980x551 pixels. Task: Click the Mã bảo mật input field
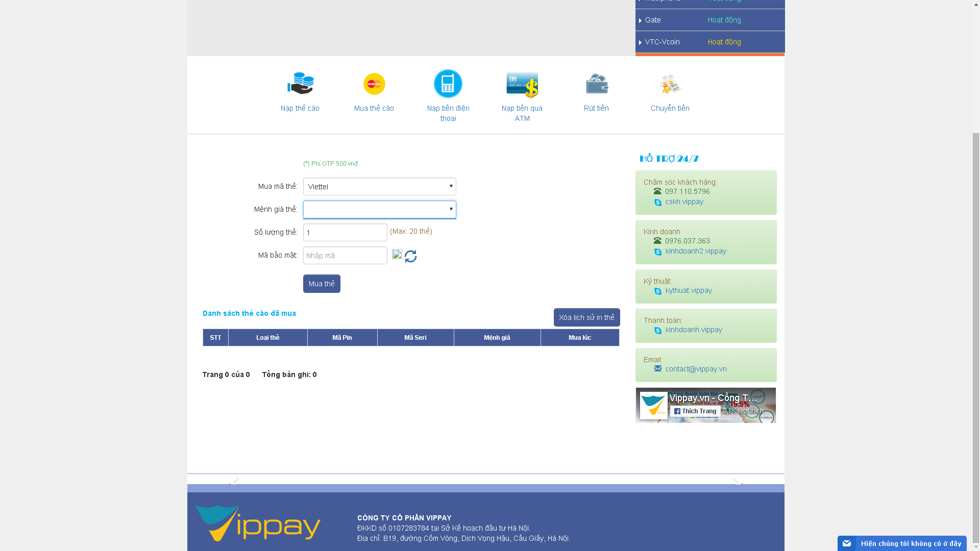pyautogui.click(x=345, y=256)
